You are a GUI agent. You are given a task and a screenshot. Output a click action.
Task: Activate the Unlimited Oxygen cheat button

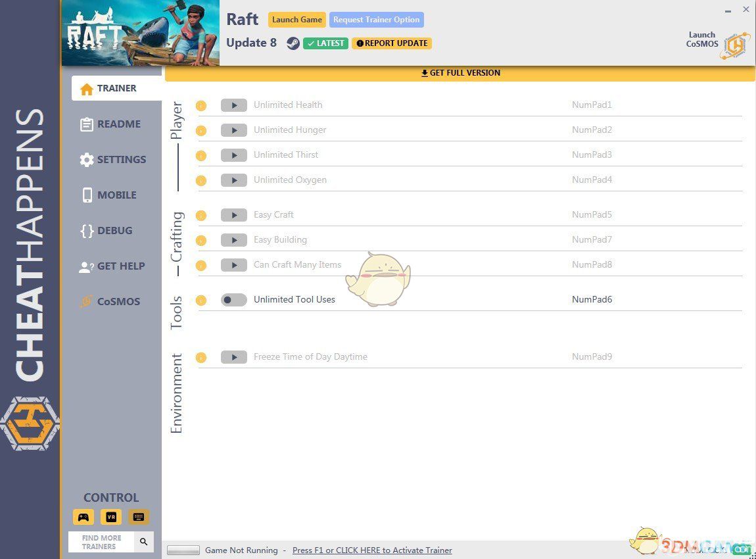tap(234, 180)
